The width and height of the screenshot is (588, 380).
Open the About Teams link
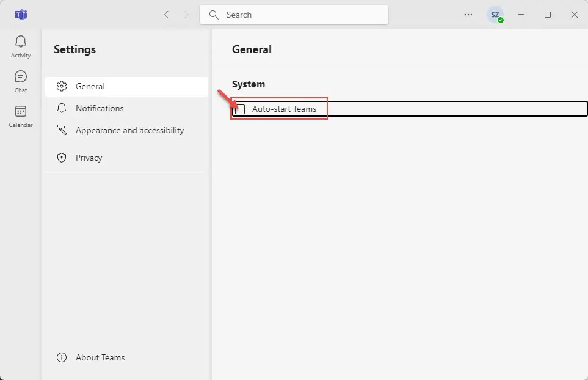[100, 357]
